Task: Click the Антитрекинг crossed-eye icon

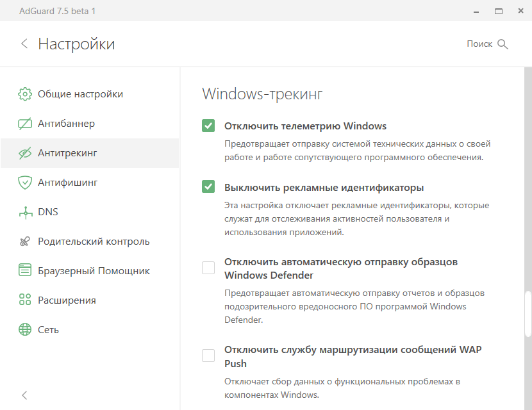Action: (x=25, y=153)
